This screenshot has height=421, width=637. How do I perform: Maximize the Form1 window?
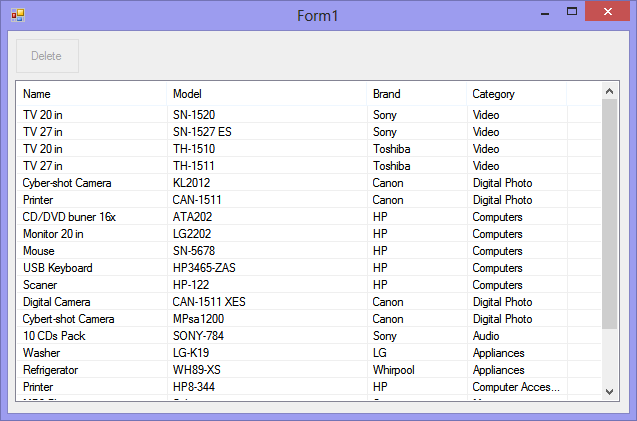tap(572, 11)
